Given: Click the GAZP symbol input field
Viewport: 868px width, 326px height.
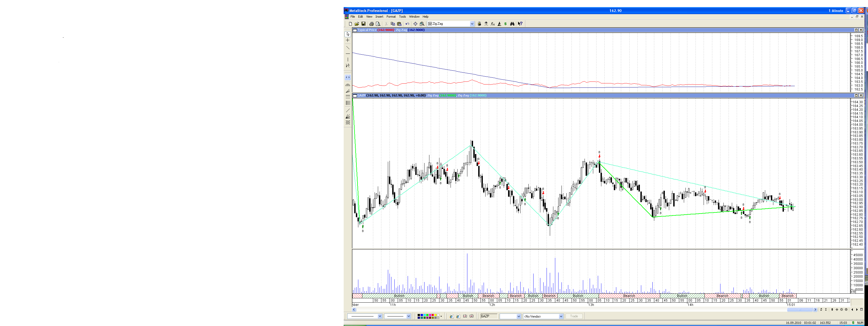Looking at the screenshot, I should pyautogui.click(x=489, y=316).
